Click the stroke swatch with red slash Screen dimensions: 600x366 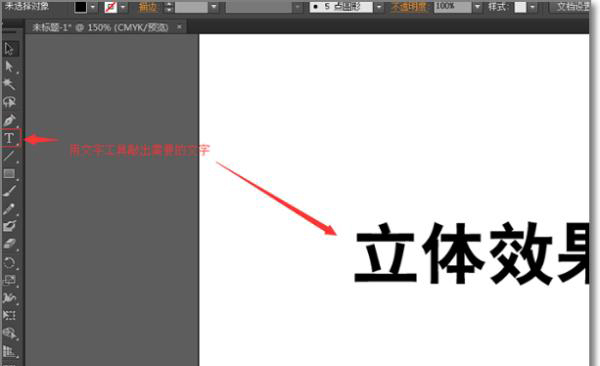pos(111,7)
